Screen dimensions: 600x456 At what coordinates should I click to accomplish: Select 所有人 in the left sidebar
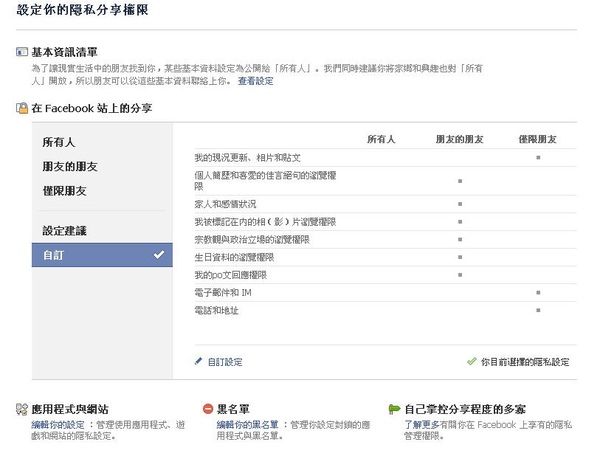(58, 144)
